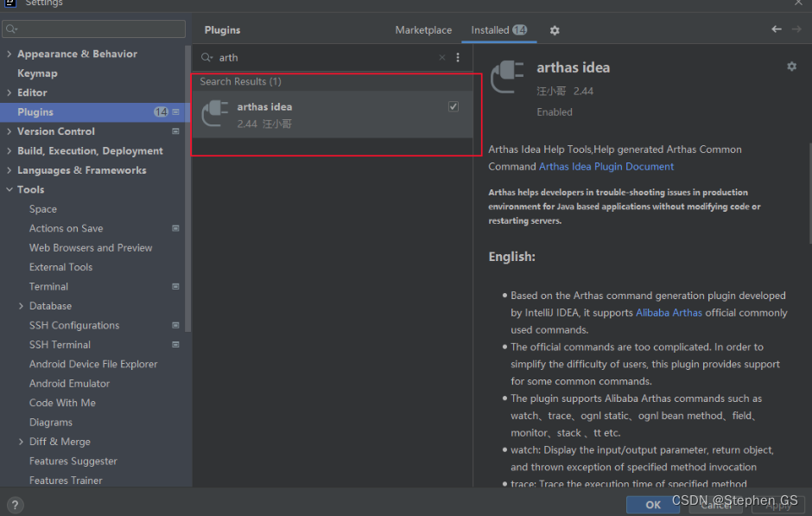
Task: Open Android Device File Explorer settings
Action: pyautogui.click(x=93, y=364)
